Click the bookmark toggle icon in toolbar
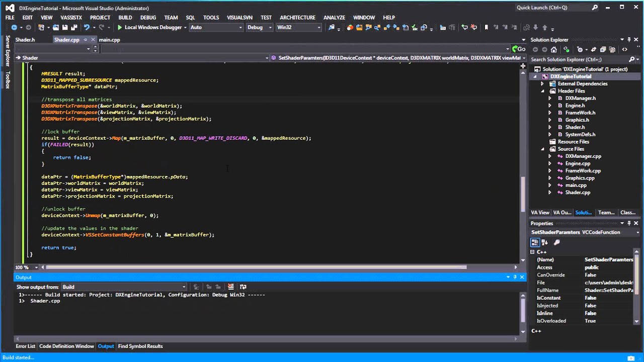 pyautogui.click(x=486, y=27)
